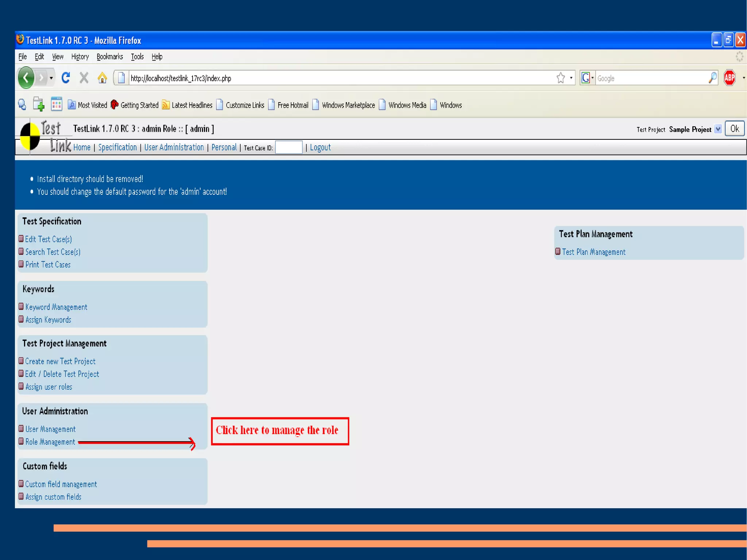Click the Test Case ID input box
Image resolution: width=747 pixels, height=560 pixels.
pyautogui.click(x=289, y=147)
